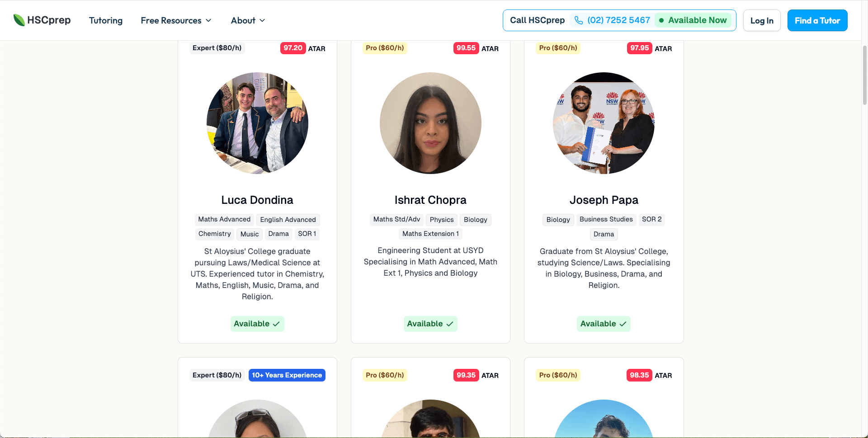Screen dimensions: 868x438
Task: Click the 10+ Years Experience badge
Action: coord(287,375)
